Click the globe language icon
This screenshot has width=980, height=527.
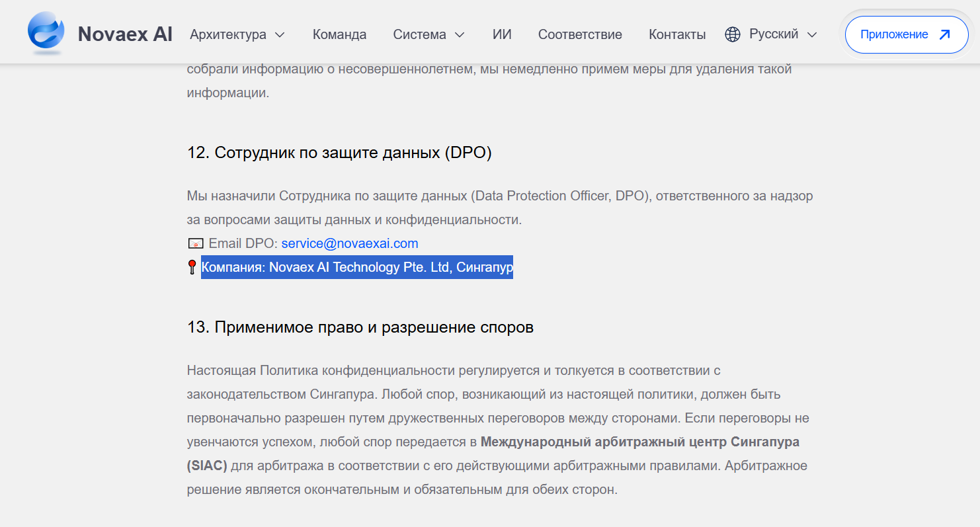click(733, 34)
